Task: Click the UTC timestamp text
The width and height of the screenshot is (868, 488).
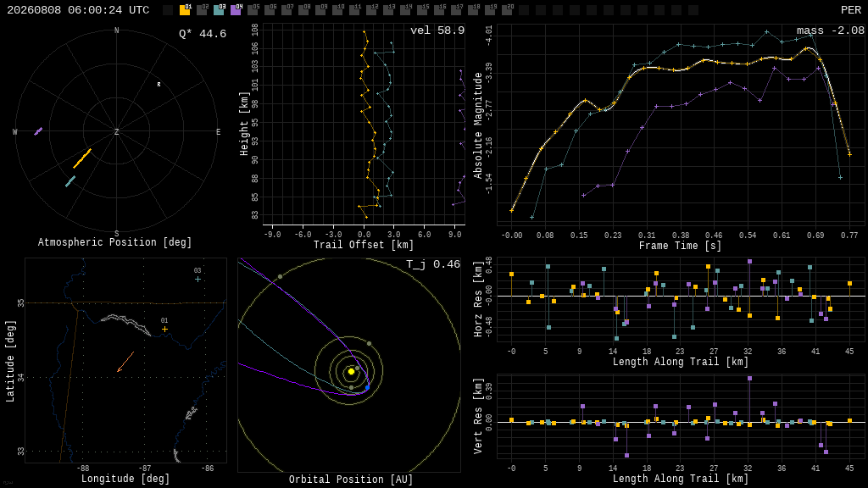Action: 78,10
